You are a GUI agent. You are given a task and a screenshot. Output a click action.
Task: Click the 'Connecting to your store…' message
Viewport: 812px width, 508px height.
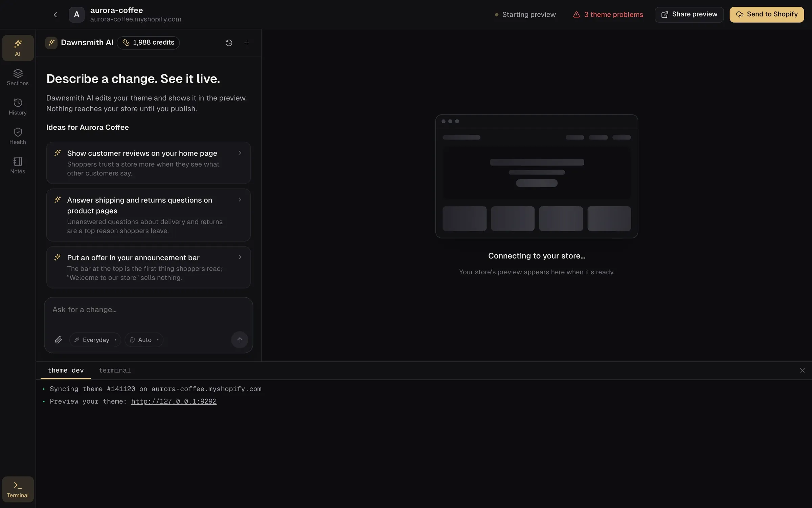pos(537,256)
